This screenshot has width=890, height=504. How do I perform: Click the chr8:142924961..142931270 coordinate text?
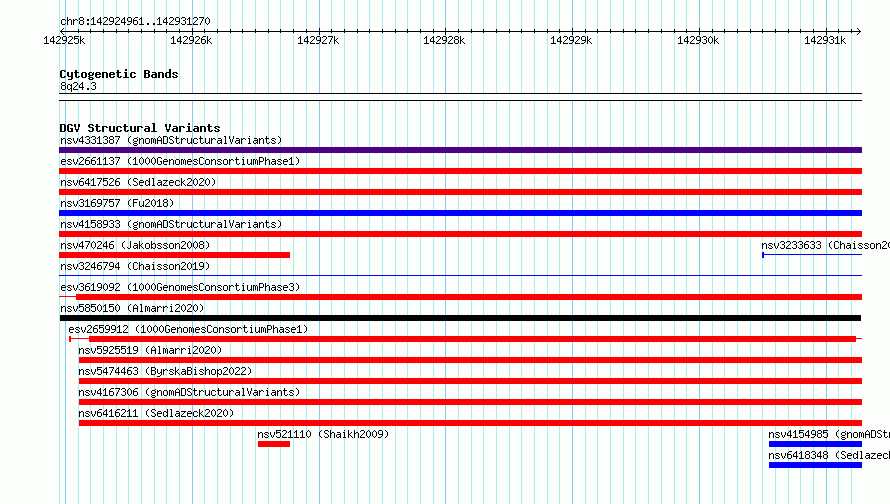(x=135, y=21)
